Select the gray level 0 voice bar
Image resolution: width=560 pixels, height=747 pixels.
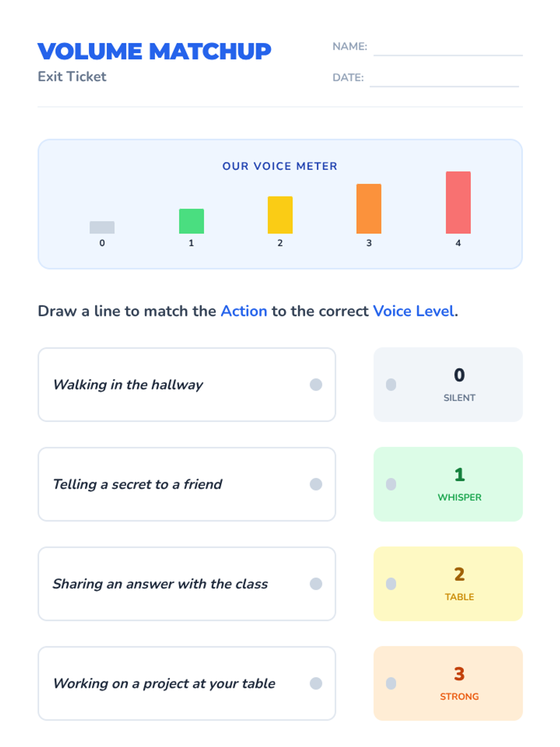(x=102, y=227)
